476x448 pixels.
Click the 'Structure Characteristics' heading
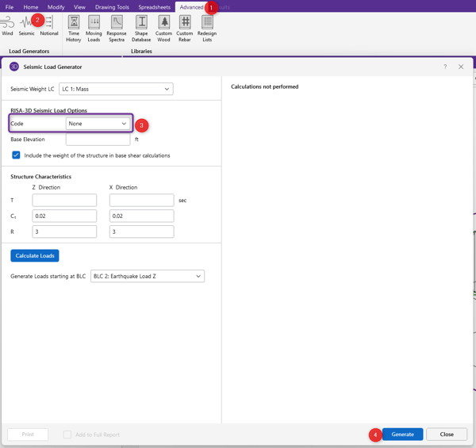(41, 177)
